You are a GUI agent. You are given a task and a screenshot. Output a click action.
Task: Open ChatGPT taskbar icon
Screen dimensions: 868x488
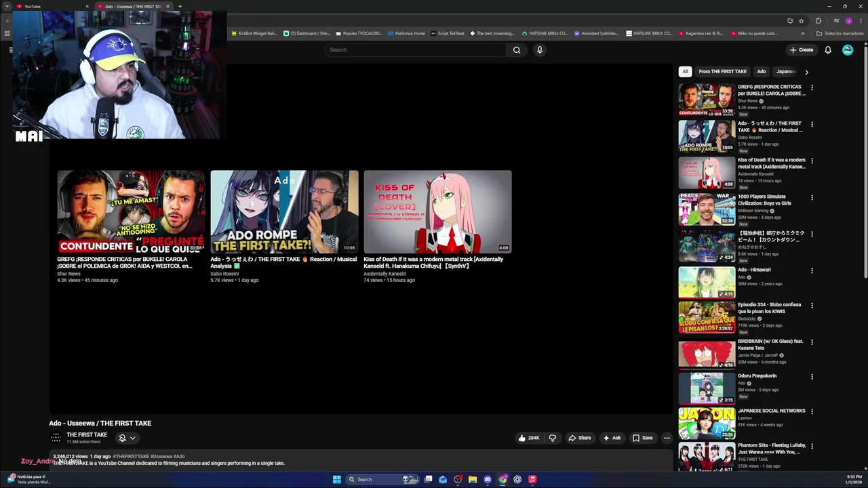pyautogui.click(x=517, y=479)
